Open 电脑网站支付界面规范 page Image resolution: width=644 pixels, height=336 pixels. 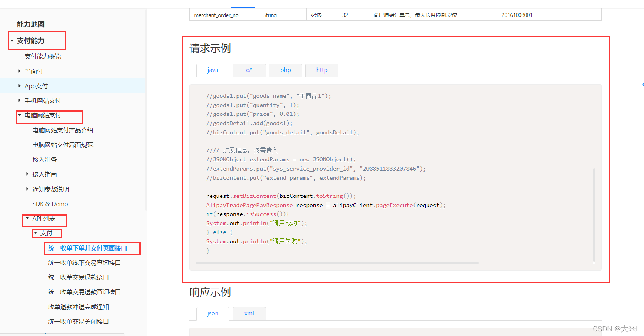63,145
